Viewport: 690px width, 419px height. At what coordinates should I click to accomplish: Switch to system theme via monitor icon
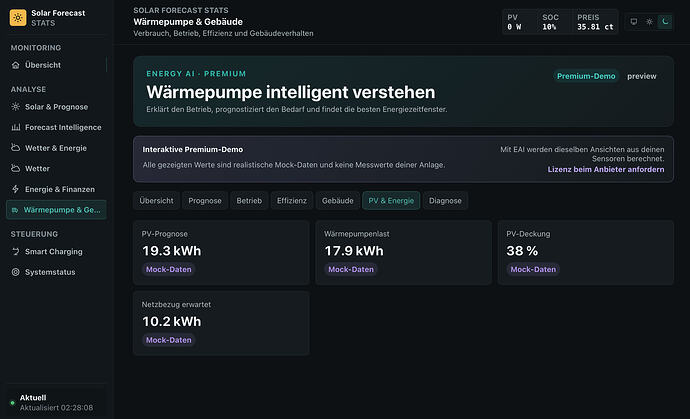pos(634,22)
